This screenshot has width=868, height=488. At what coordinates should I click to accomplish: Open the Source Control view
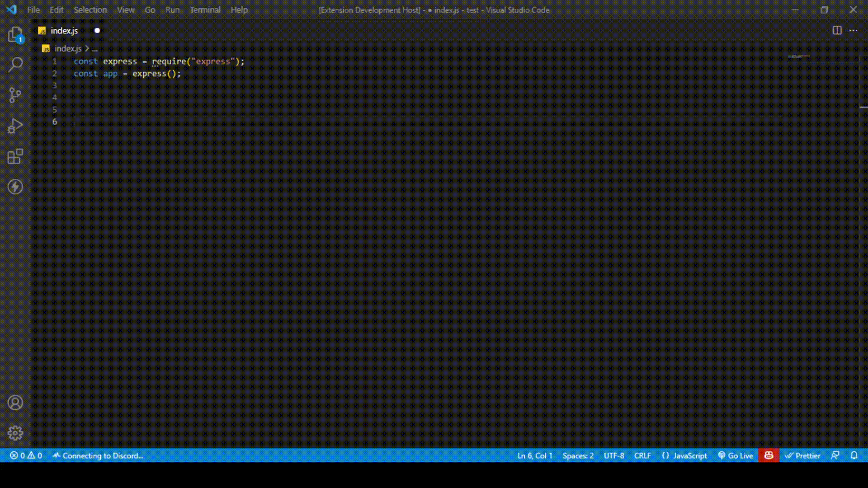[15, 95]
